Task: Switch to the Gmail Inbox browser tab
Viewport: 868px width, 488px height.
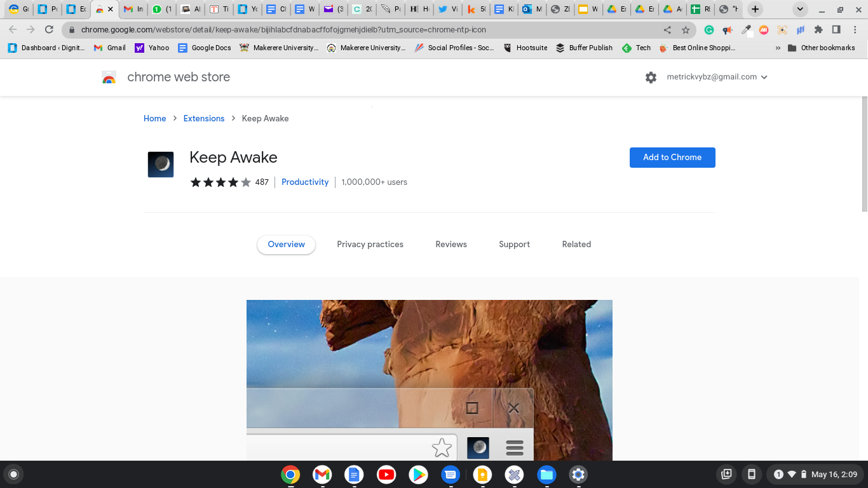Action: [133, 10]
